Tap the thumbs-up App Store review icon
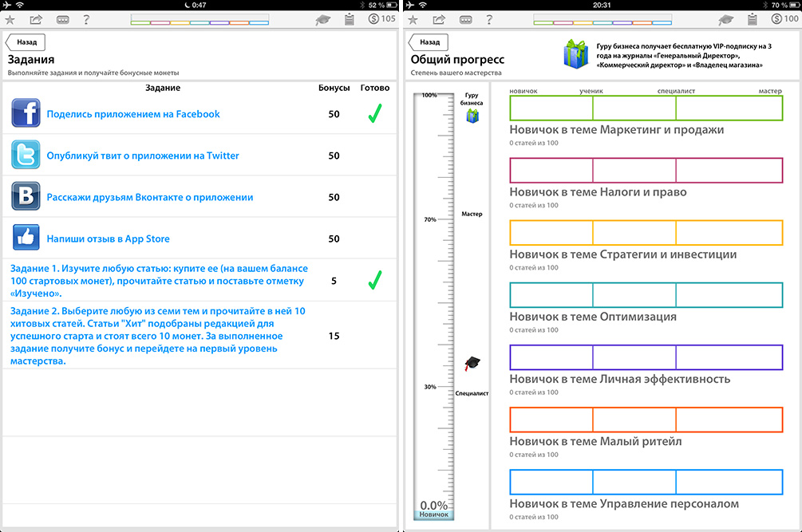This screenshot has width=802, height=532. (26, 238)
